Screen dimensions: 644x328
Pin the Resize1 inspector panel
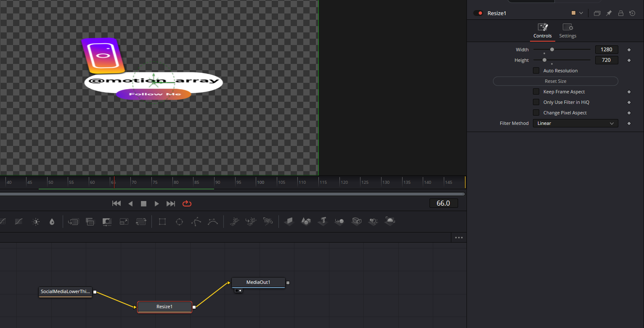coord(609,13)
